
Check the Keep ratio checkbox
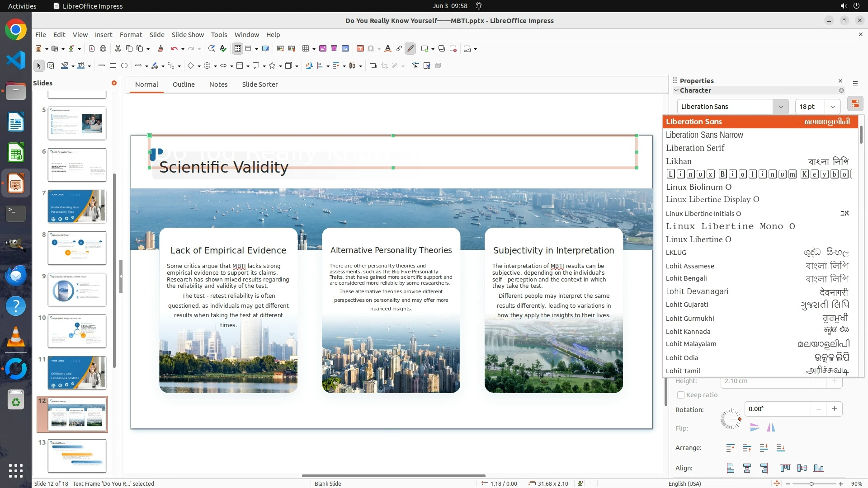(x=681, y=395)
